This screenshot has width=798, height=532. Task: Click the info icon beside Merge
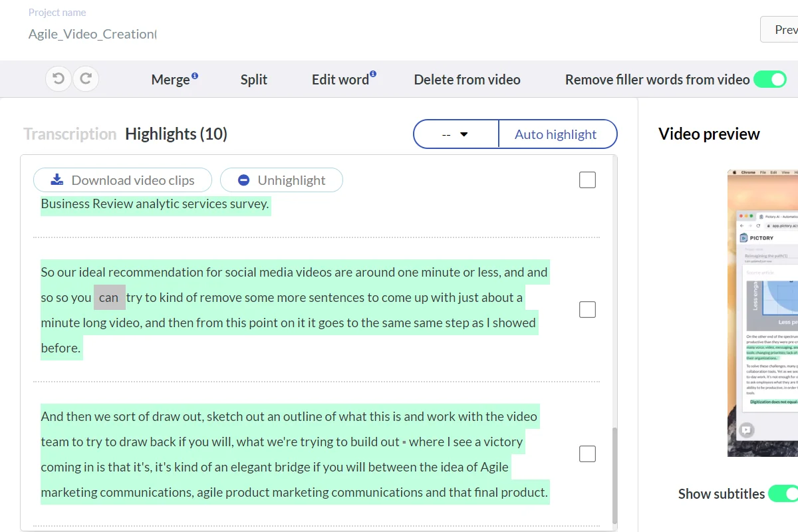[x=195, y=76]
